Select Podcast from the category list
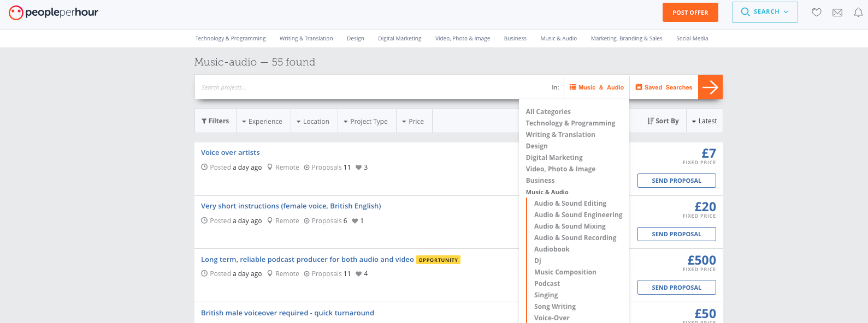This screenshot has height=323, width=868. [547, 284]
